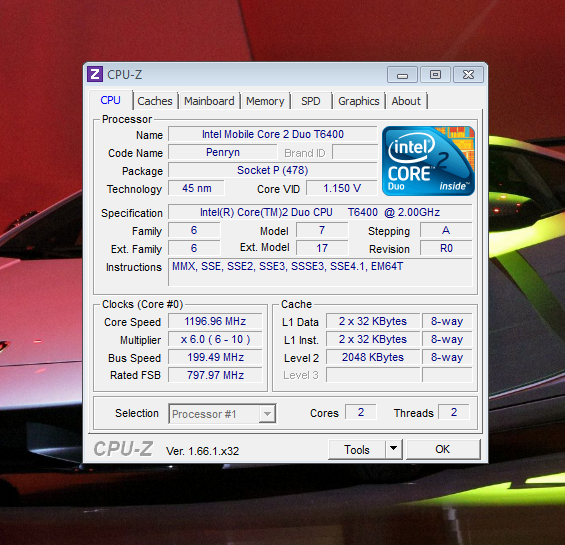Switch to the Memory tab
Image resolution: width=565 pixels, height=545 pixels.
click(265, 101)
